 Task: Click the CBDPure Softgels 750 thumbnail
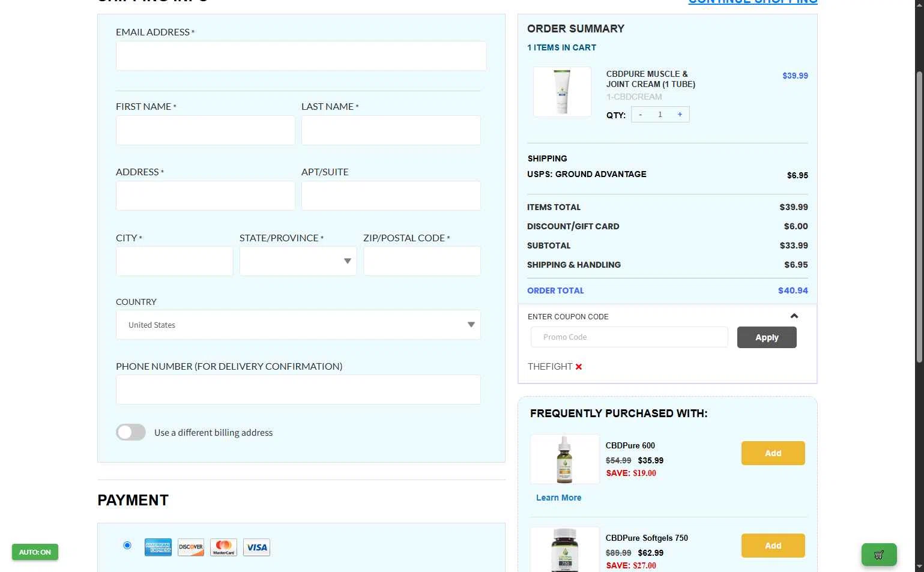click(x=564, y=550)
